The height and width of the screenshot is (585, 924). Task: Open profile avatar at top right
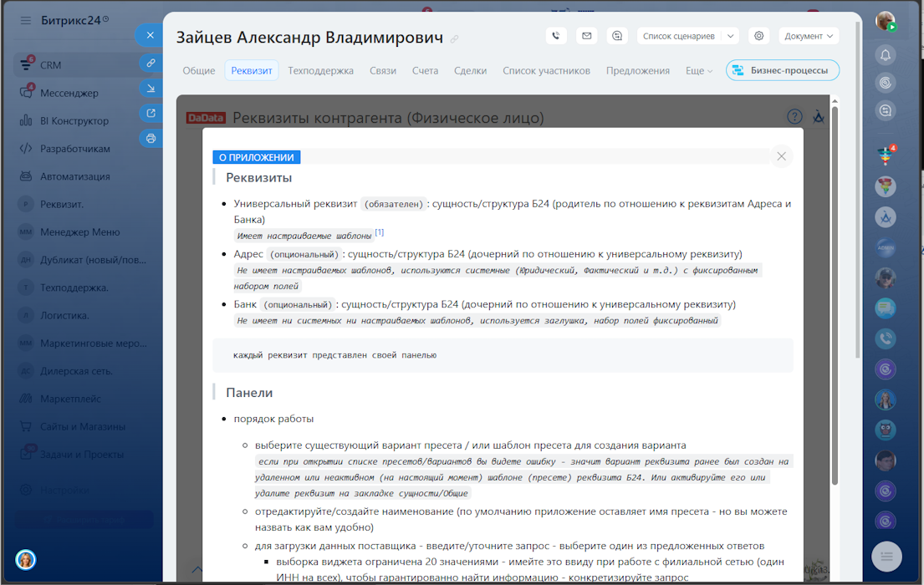click(885, 21)
